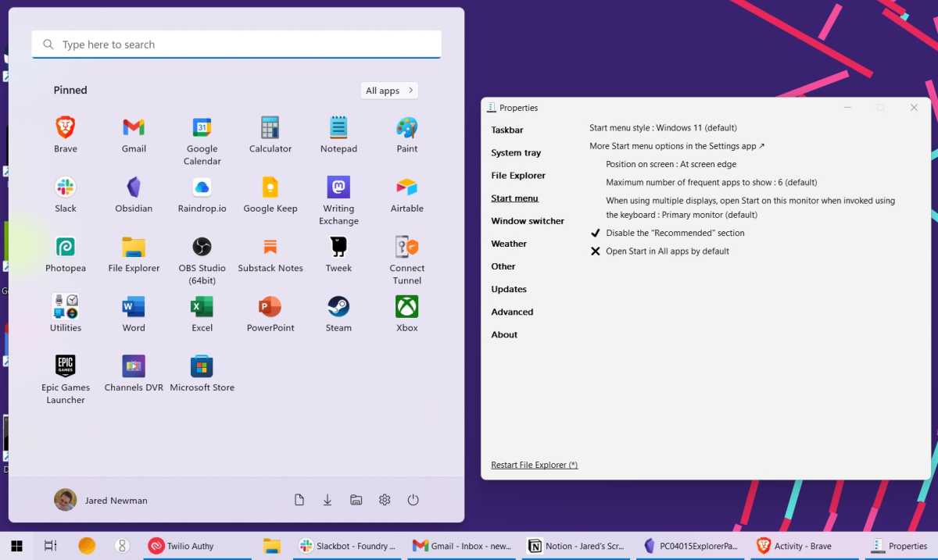This screenshot has width=938, height=560.
Task: Switch to Slackbot Foundry taskbar window
Action: [347, 546]
